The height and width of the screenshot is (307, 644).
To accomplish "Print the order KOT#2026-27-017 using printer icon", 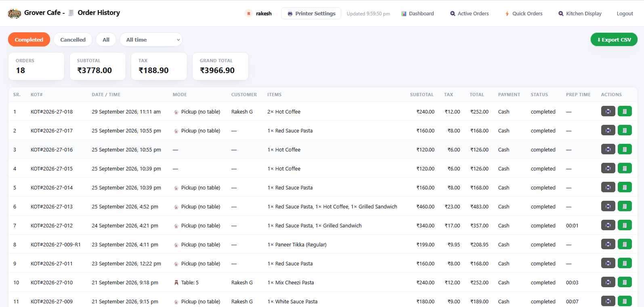I will coord(608,130).
